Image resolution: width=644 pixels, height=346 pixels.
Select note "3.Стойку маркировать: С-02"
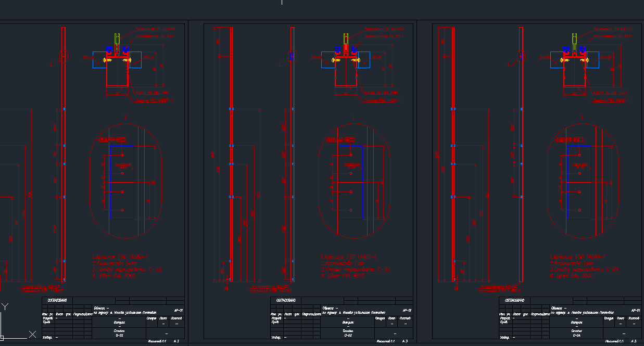click(127, 270)
